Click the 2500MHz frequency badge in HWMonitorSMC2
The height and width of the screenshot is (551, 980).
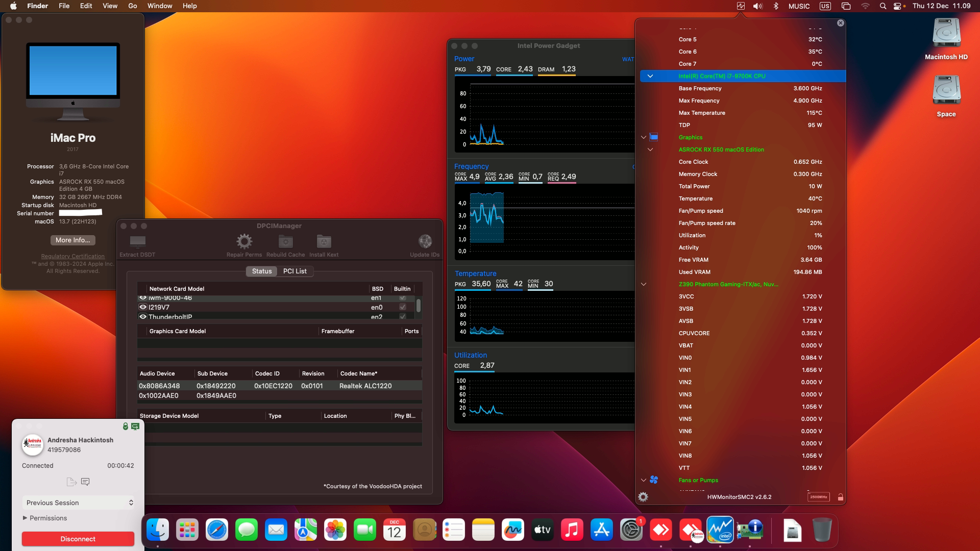coord(818,496)
